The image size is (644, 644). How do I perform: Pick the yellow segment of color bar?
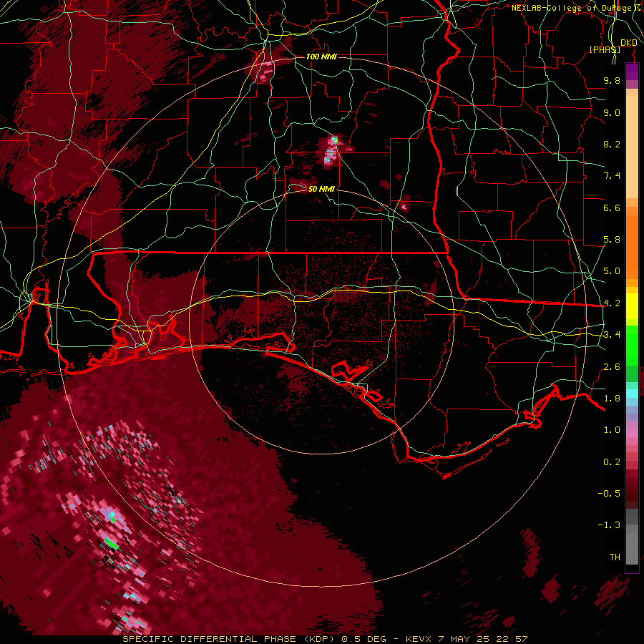coord(632,306)
